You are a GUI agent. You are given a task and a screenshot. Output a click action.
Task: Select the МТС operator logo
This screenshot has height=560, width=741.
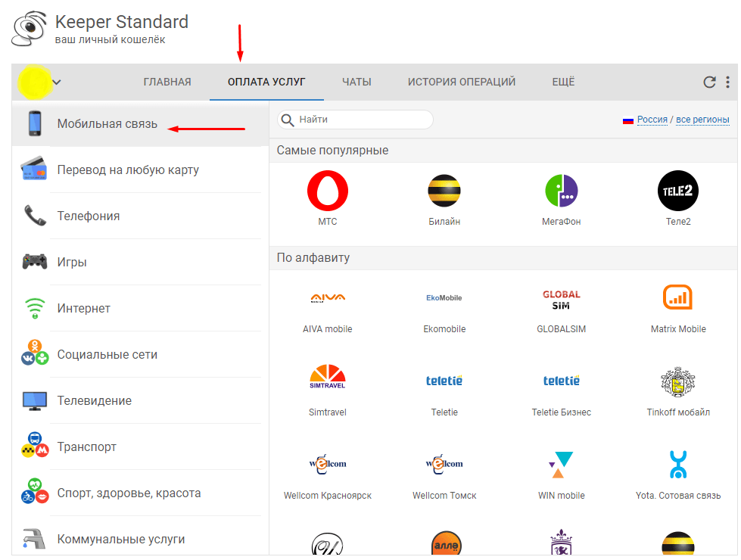coord(328,191)
